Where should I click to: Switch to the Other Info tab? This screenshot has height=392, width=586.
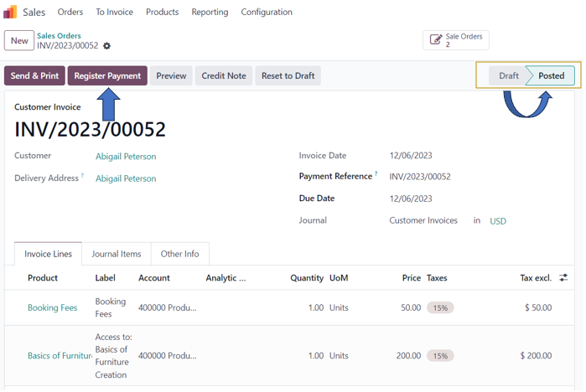click(180, 254)
